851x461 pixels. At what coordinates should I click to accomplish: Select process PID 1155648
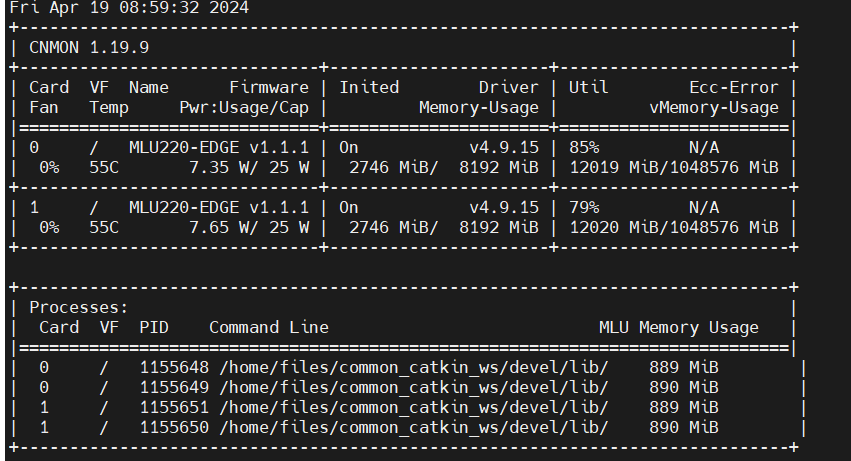click(174, 368)
